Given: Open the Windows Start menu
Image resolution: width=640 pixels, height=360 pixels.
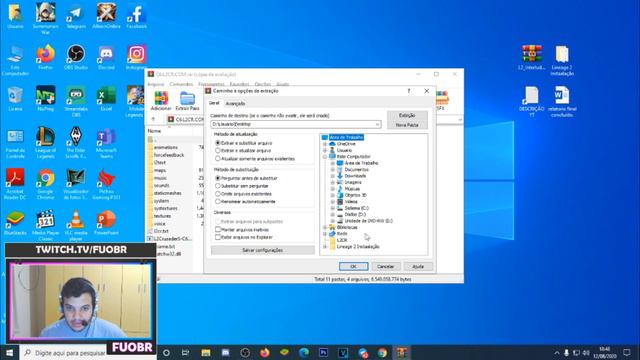Looking at the screenshot, I should pos(9,353).
